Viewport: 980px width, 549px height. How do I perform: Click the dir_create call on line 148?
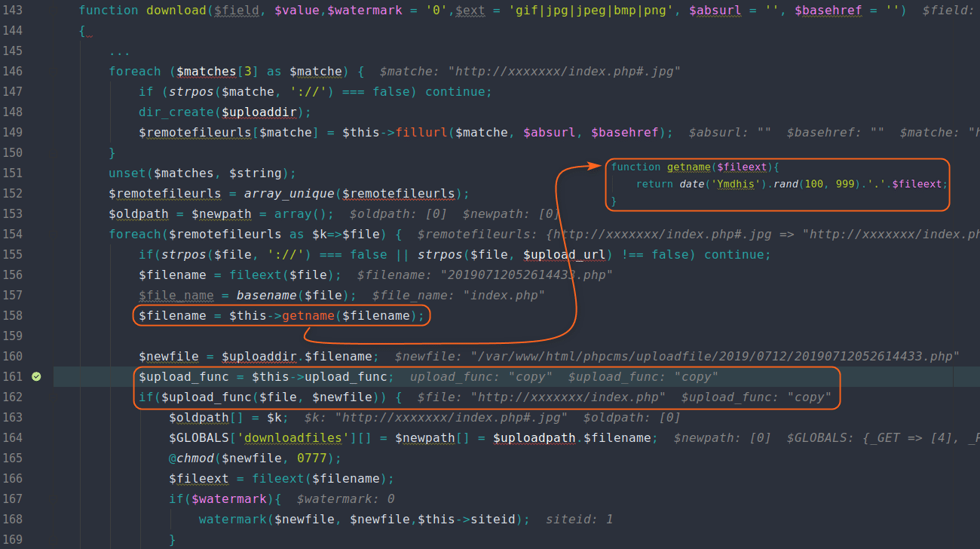pyautogui.click(x=176, y=112)
